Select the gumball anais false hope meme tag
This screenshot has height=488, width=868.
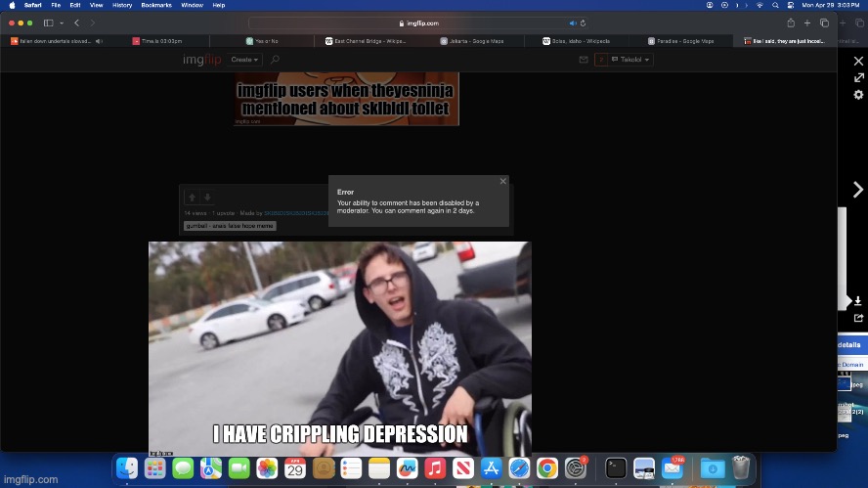[x=230, y=226]
